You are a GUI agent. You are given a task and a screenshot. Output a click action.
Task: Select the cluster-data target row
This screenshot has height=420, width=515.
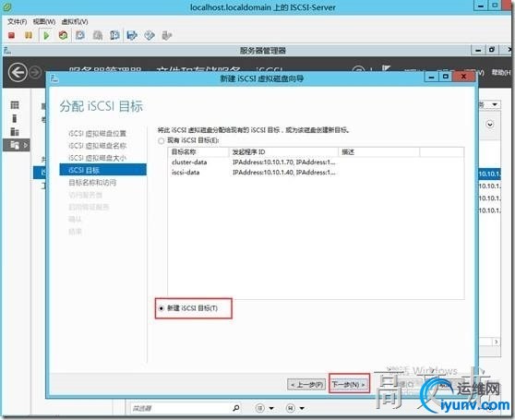[x=316, y=162]
